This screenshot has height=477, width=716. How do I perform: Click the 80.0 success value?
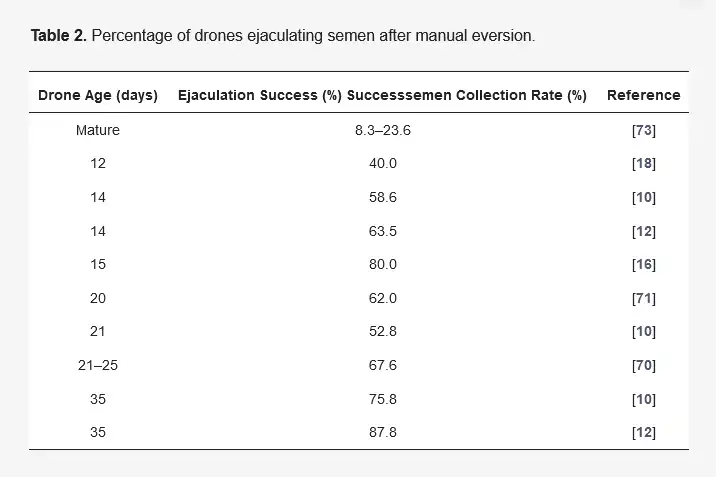click(382, 264)
